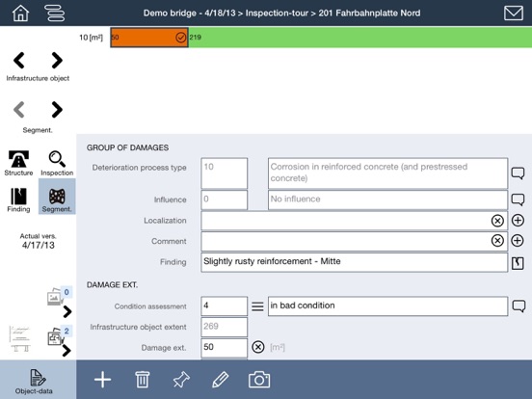Open comment bubble for deterioration process type
The image size is (532, 399).
pyautogui.click(x=518, y=173)
